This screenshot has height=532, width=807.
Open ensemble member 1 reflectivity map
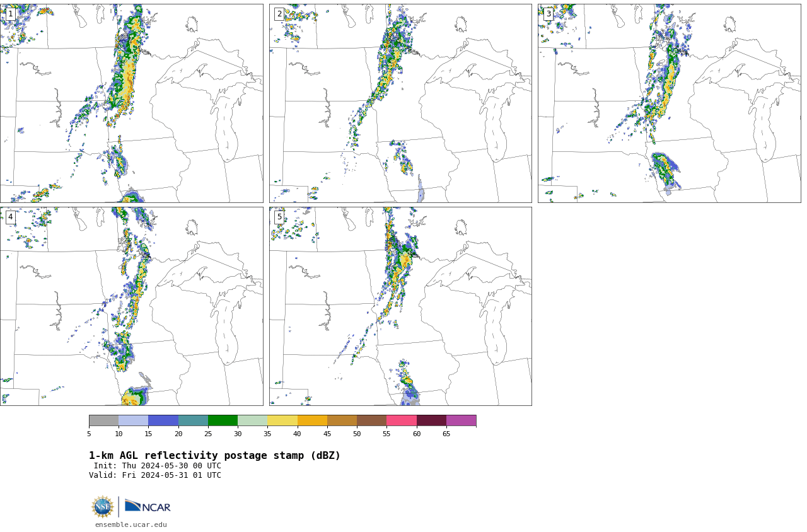pyautogui.click(x=132, y=103)
